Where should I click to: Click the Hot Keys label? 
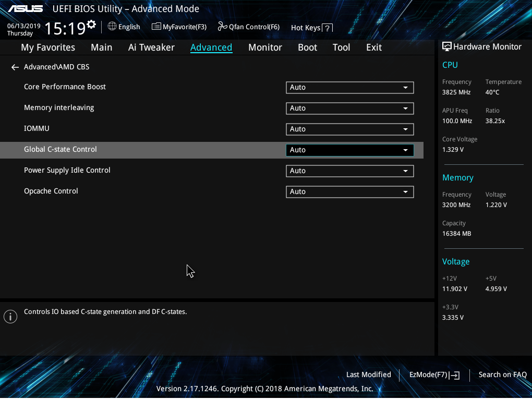(x=305, y=28)
